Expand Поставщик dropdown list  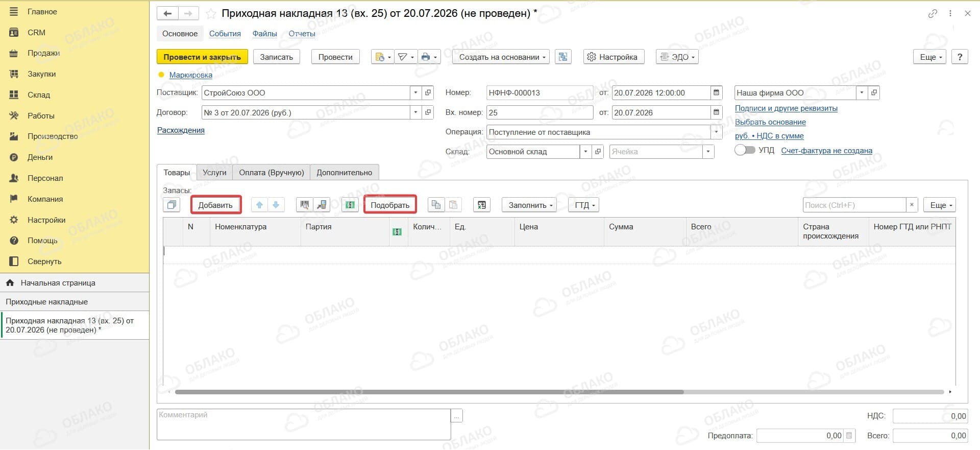415,93
